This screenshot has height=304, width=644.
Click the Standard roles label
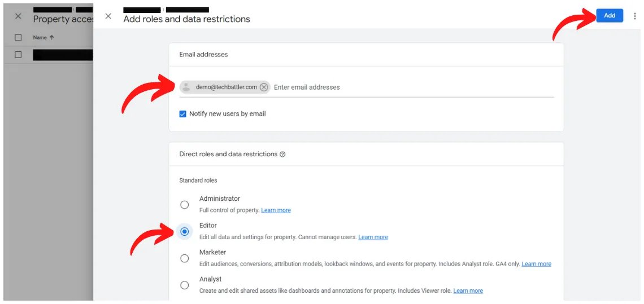[198, 180]
